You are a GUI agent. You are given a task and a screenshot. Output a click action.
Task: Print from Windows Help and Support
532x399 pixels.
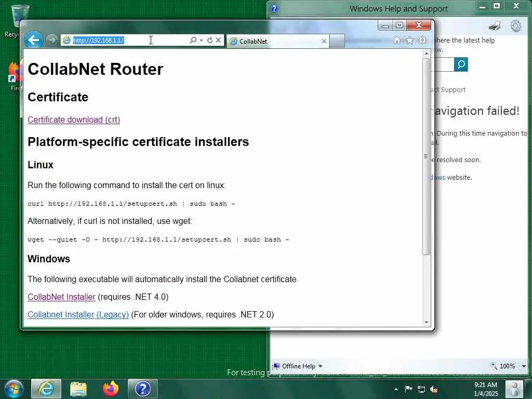click(495, 26)
